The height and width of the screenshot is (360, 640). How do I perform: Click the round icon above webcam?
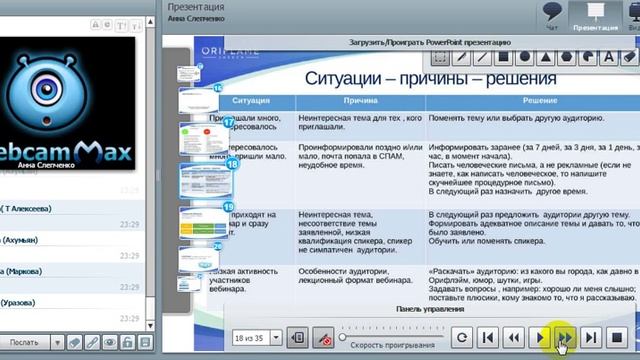107,25
